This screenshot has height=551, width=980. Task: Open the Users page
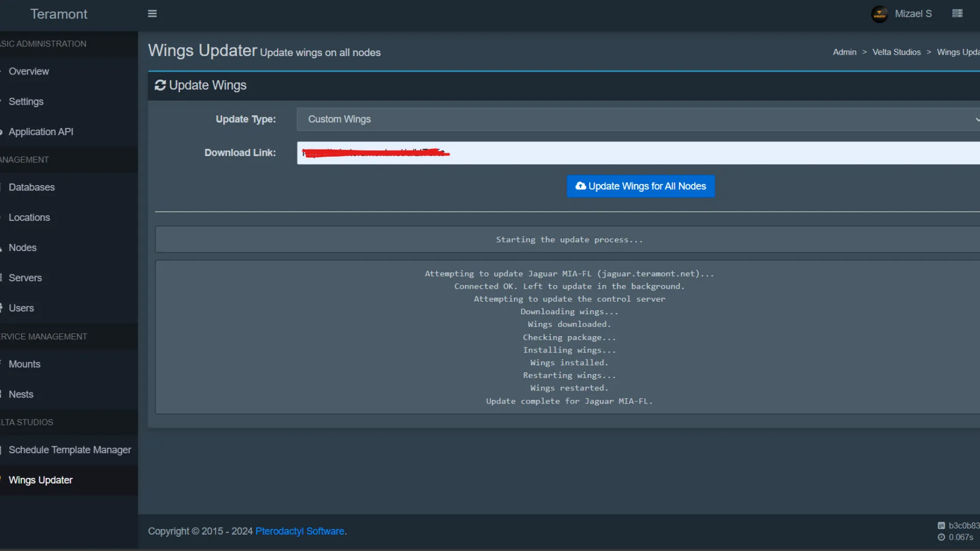click(x=21, y=308)
